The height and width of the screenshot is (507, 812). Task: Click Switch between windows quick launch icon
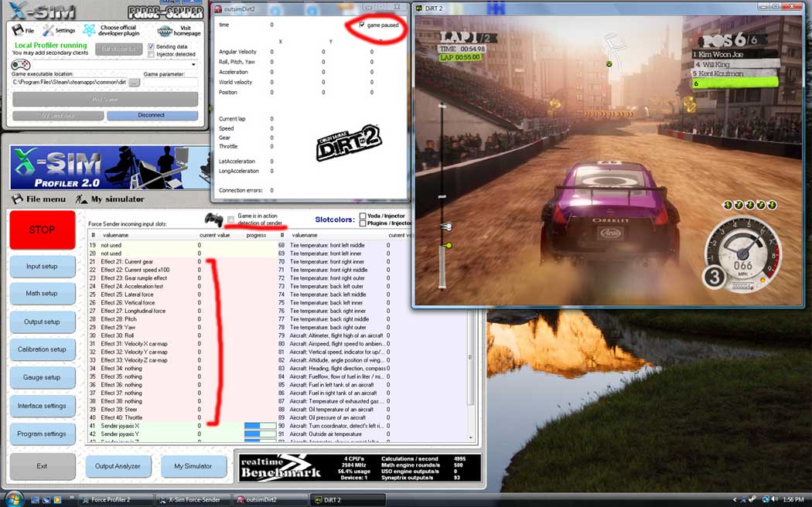46,500
